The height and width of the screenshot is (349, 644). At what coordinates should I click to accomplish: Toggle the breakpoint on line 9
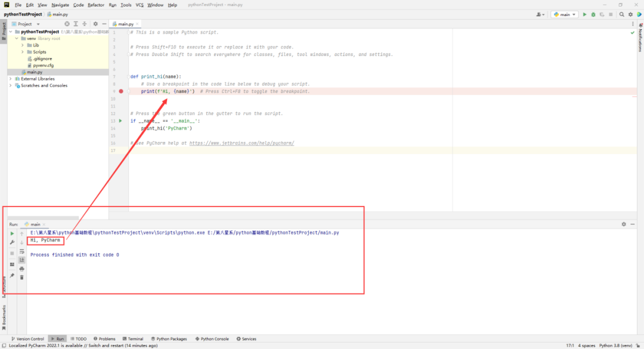pyautogui.click(x=120, y=91)
